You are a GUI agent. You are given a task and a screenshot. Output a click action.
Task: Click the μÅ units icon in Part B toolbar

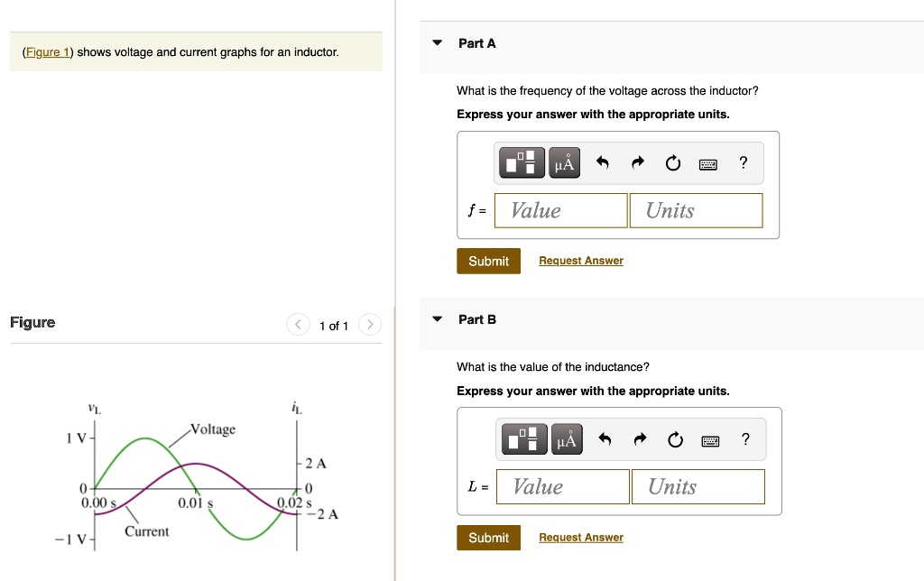click(x=565, y=439)
